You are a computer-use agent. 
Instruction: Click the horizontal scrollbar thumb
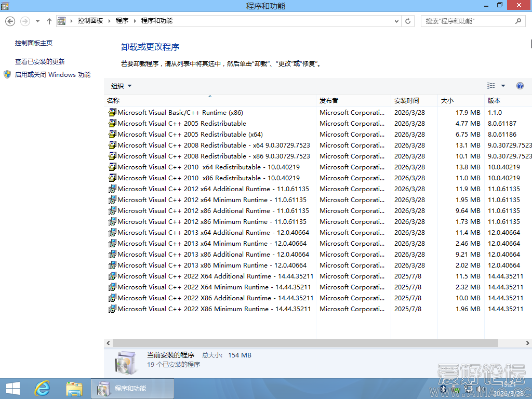(305, 343)
